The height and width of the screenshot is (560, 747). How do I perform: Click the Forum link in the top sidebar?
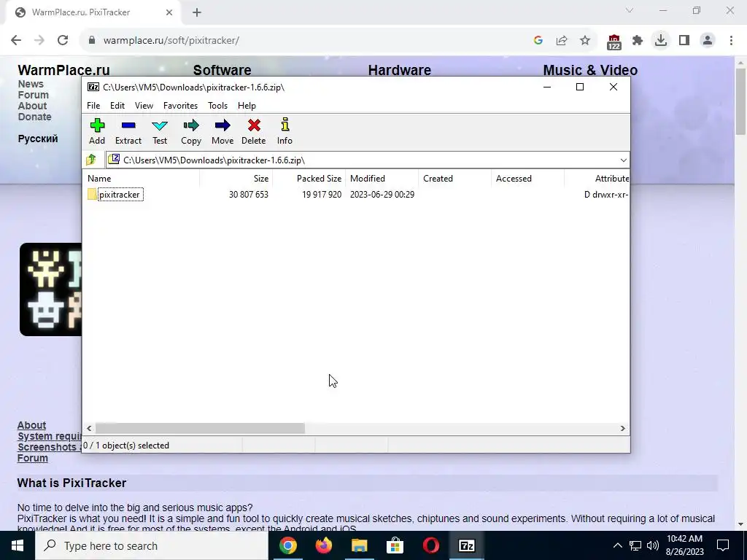pyautogui.click(x=34, y=95)
